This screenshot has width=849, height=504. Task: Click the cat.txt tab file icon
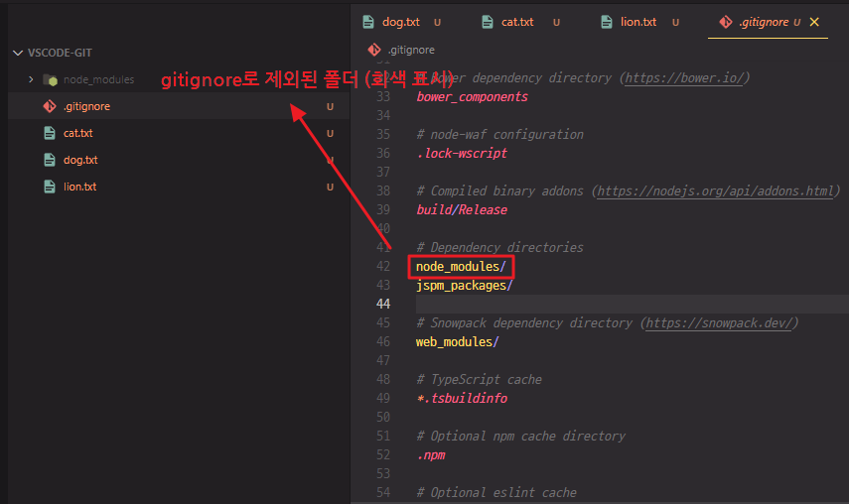point(488,22)
